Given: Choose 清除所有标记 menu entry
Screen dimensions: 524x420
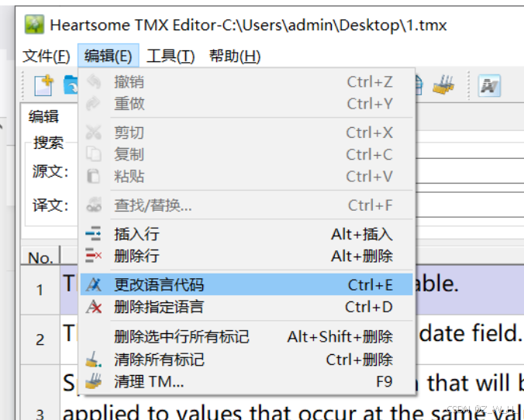Looking at the screenshot, I should (246, 360).
